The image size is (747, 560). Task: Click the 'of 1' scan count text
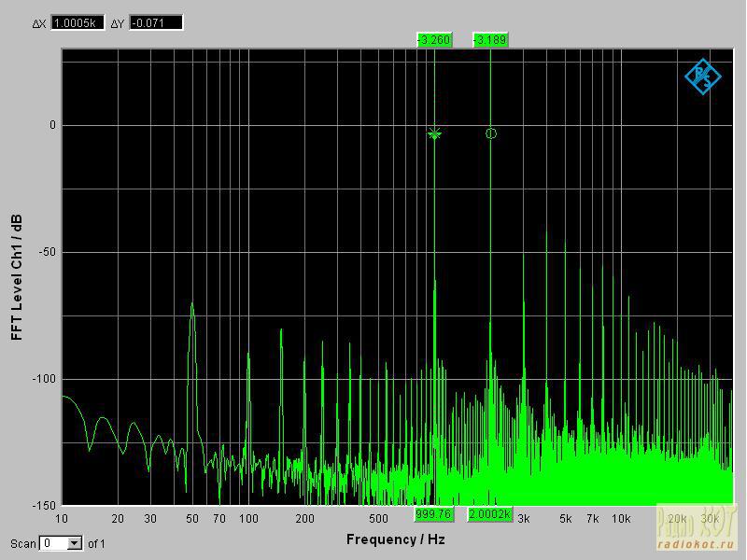(96, 544)
